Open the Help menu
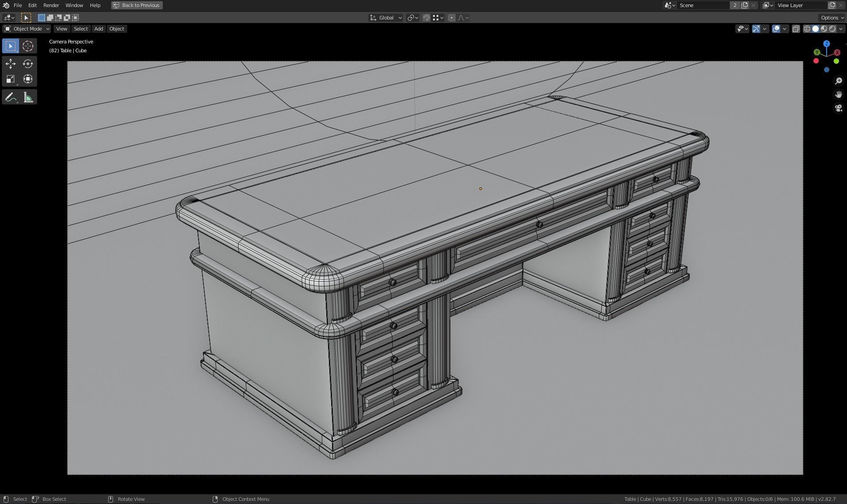 pos(95,5)
